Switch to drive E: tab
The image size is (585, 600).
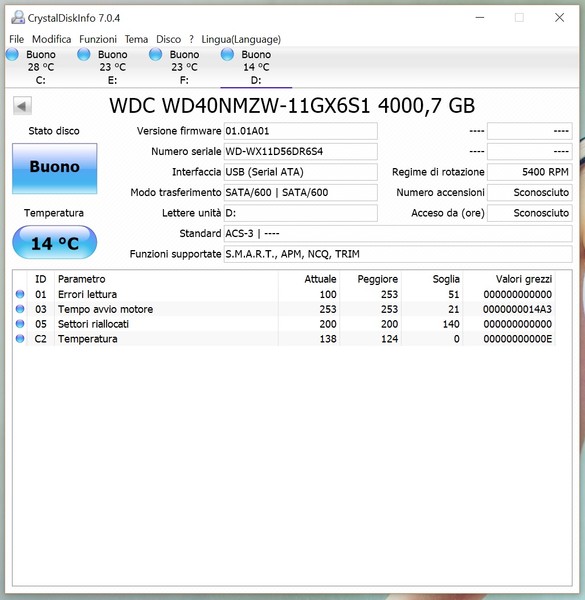[x=112, y=67]
